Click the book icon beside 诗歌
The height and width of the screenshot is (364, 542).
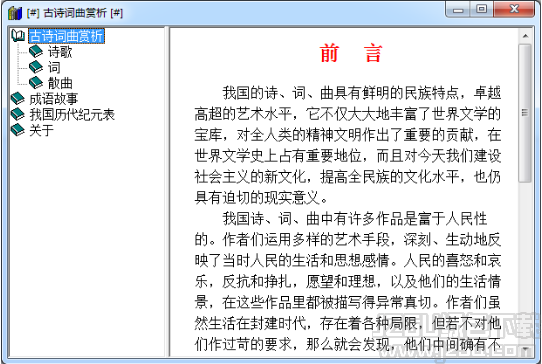tap(36, 52)
